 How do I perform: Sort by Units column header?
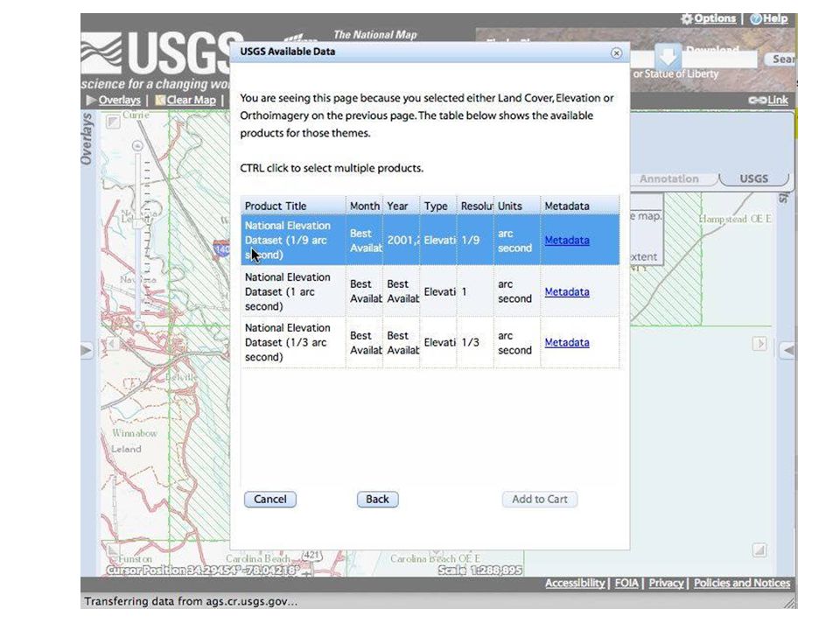[516, 206]
